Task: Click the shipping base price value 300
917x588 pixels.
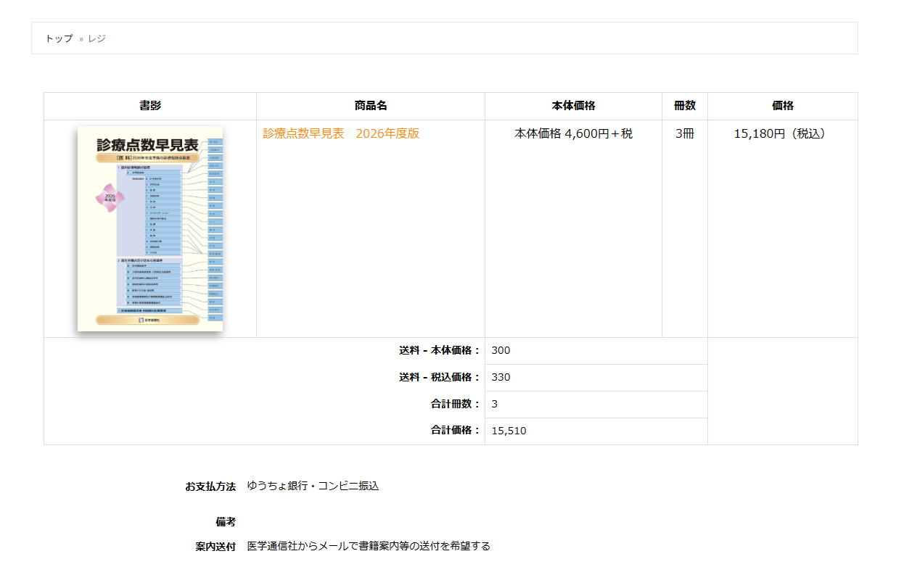Action: pos(501,351)
